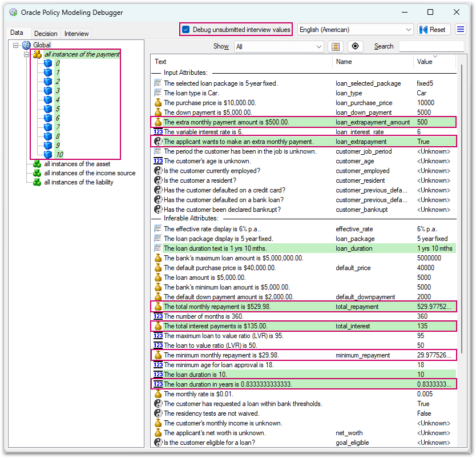Open the Show filter dropdown
Screen dimensions: 476x458
(279, 46)
